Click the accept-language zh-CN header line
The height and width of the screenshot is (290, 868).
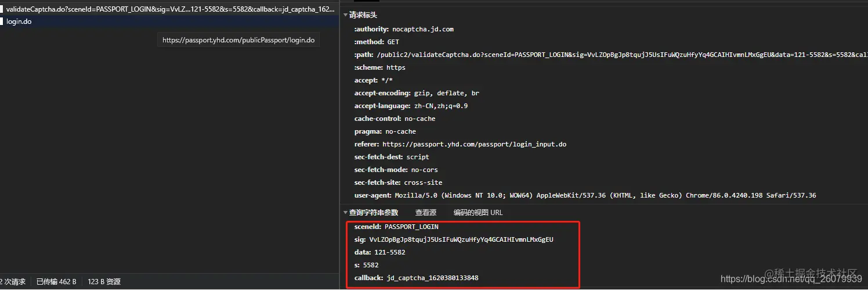click(411, 106)
